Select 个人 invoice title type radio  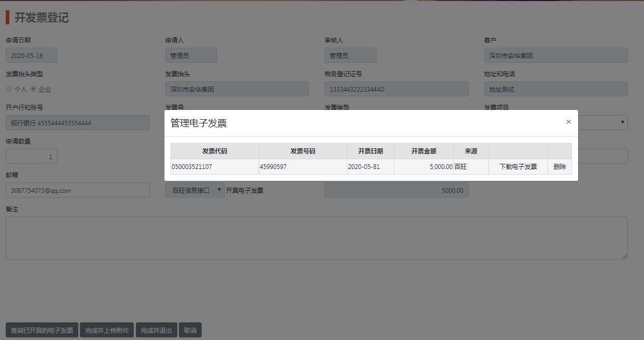(9, 89)
